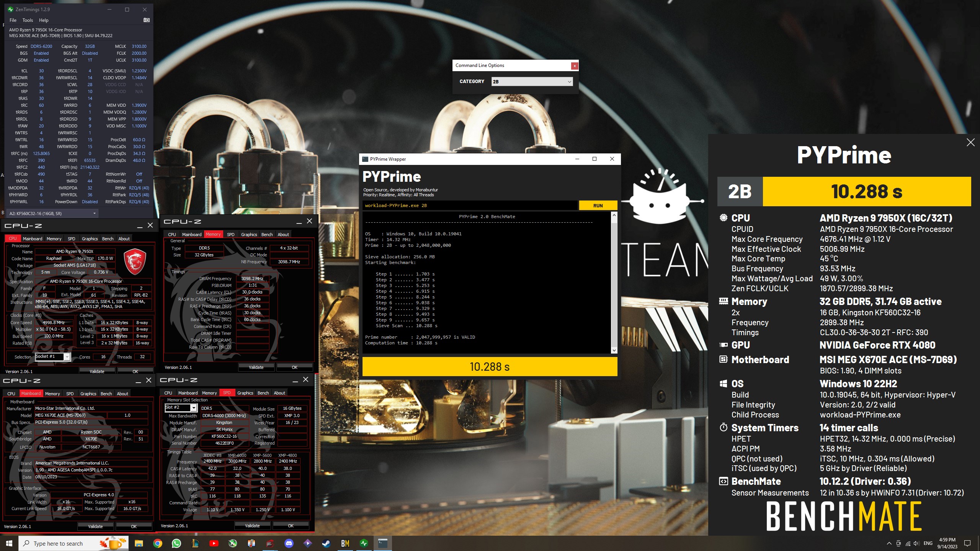Click Validate in CPU-Z SPD window
The height and width of the screenshot is (551, 980).
point(252,525)
